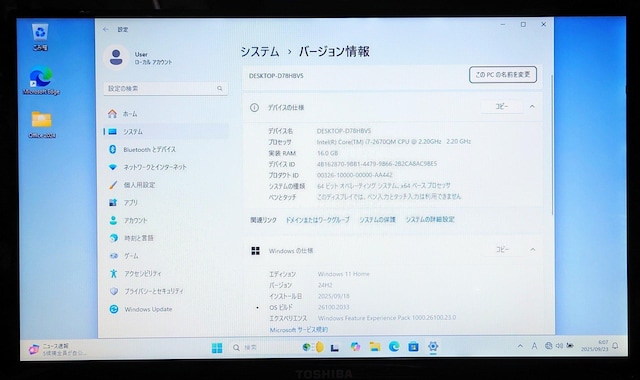This screenshot has width=640, height=380.
Task: Open the Office 2024 desktop folder
Action: coord(42,124)
